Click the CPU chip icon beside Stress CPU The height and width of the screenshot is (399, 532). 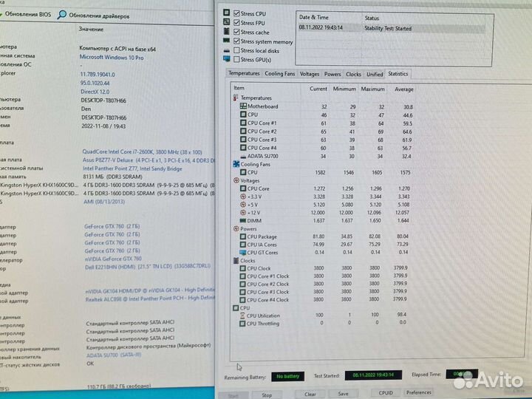tap(226, 13)
